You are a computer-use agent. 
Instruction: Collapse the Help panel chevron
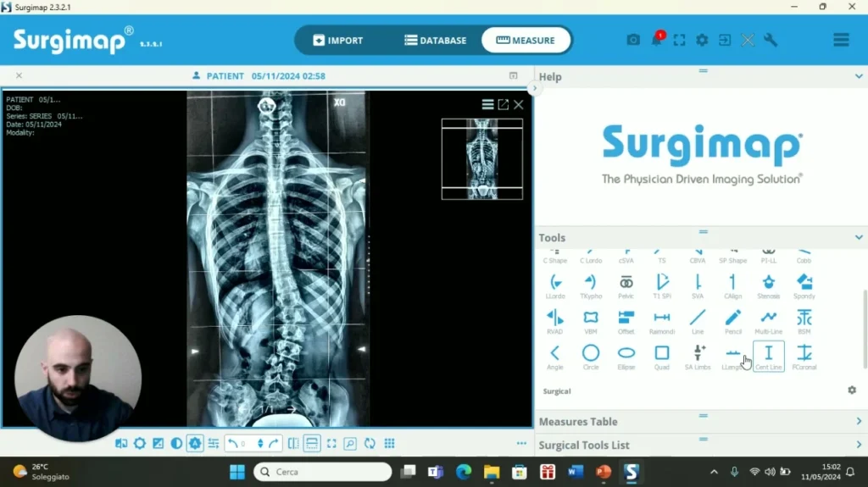tap(859, 76)
